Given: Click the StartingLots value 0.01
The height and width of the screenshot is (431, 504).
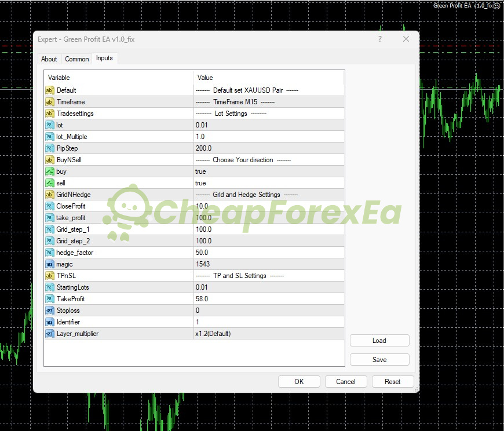Looking at the screenshot, I should pos(269,287).
